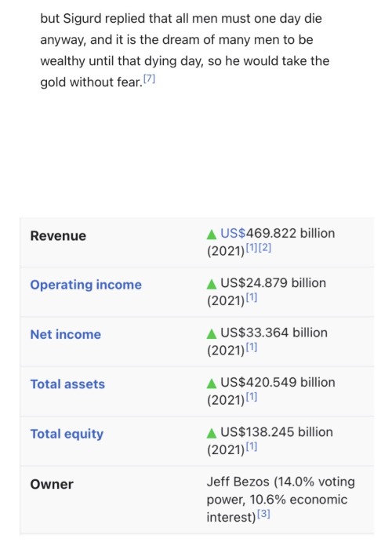392x542 pixels.
Task: Open citation [2] in the Revenue row
Action: [265, 248]
